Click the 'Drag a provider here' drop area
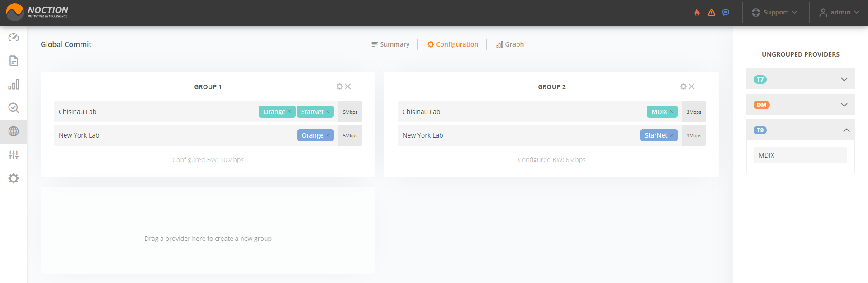Image resolution: width=868 pixels, height=283 pixels. coord(208,230)
